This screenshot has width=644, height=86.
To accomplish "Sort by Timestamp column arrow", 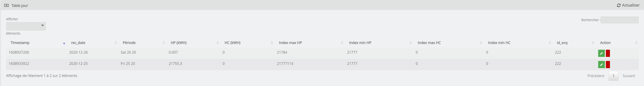I will click(x=64, y=43).
